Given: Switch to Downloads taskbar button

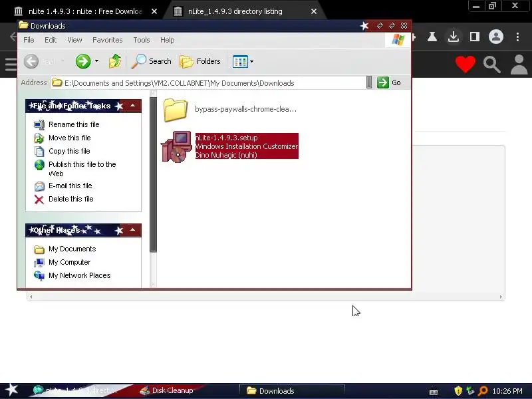Looking at the screenshot, I should [292, 390].
